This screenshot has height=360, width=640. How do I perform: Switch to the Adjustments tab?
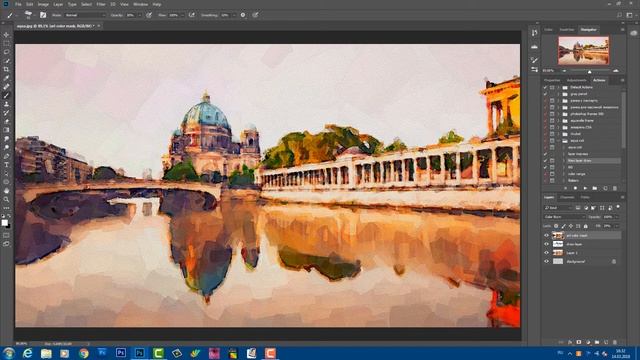point(576,80)
